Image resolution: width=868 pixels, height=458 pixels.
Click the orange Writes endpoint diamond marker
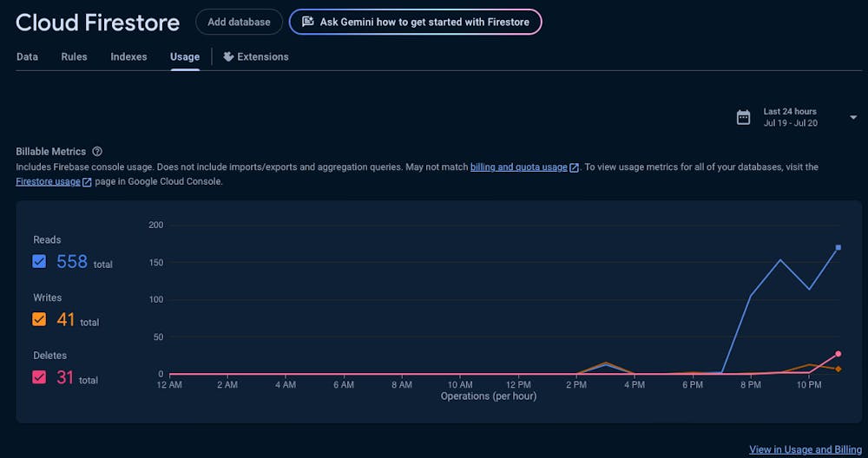[x=838, y=369]
